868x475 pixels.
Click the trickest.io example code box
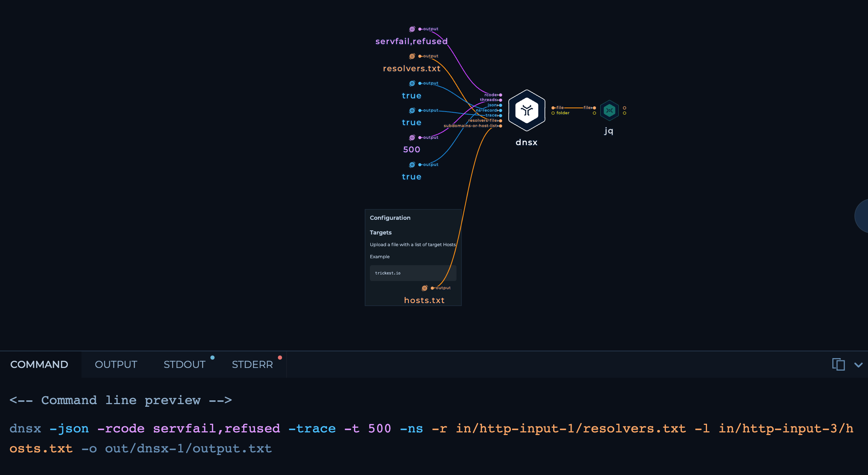(x=413, y=273)
